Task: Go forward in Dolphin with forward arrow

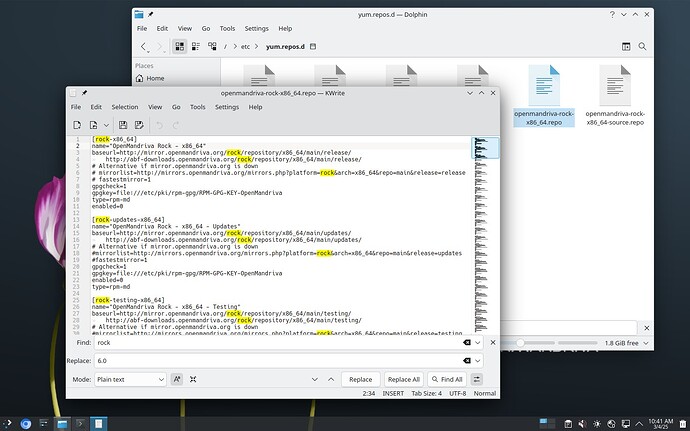Action: (160, 46)
